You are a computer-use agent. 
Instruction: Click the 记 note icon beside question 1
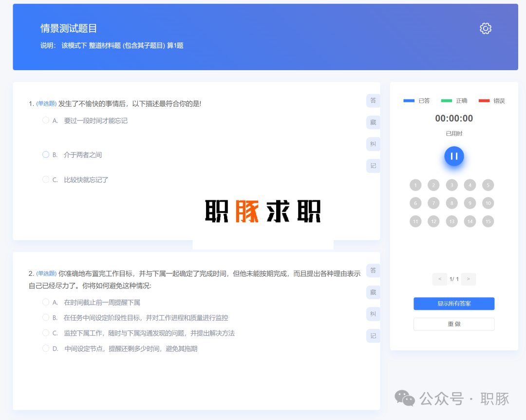point(373,166)
